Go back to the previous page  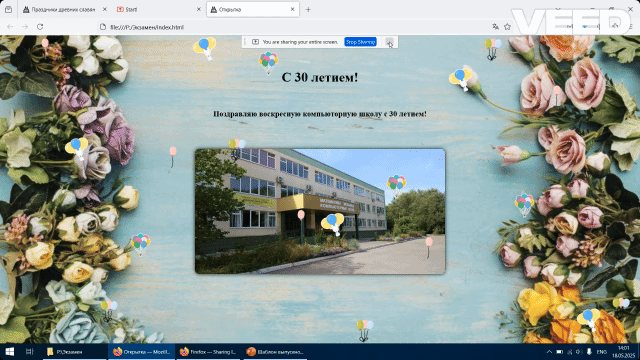tap(10, 27)
